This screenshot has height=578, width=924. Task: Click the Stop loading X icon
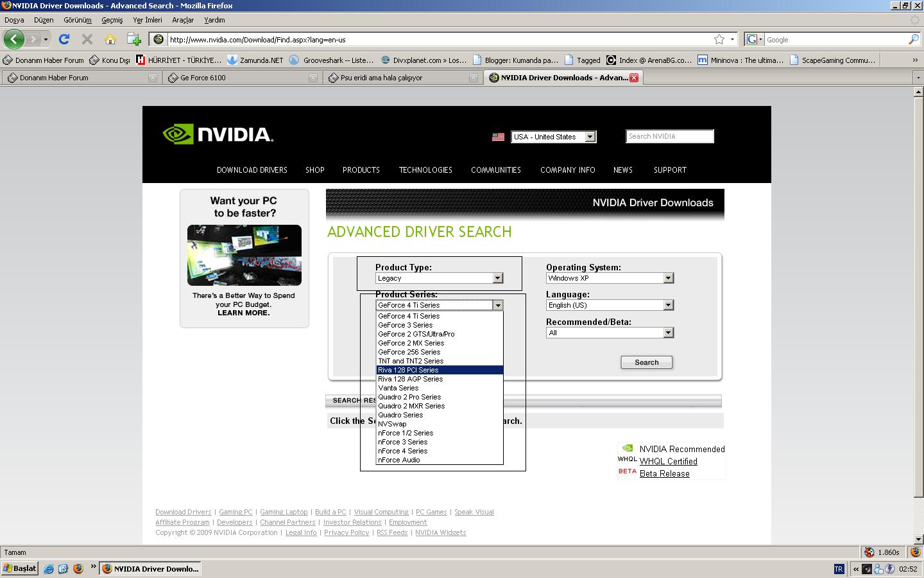click(87, 39)
